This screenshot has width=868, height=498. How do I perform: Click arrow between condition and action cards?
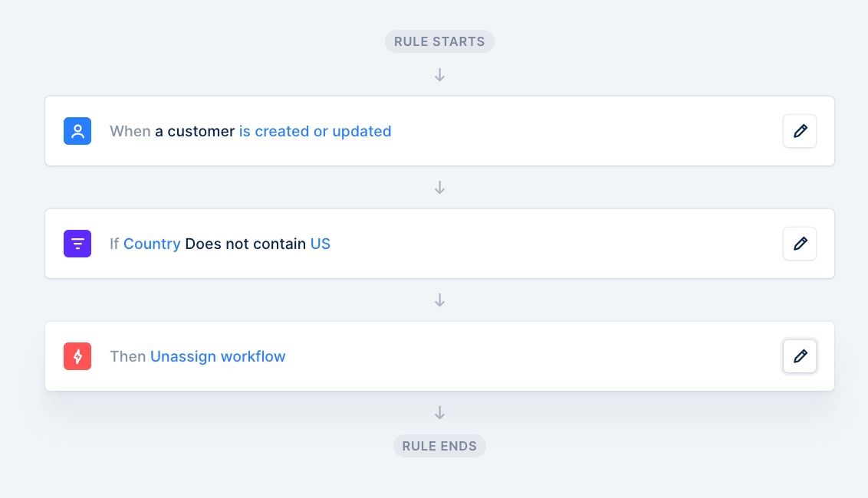tap(439, 300)
